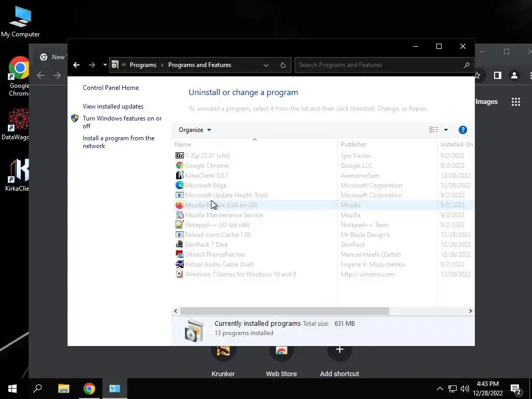Select the AwesomeSam publisher cell
This screenshot has width=532, height=399.
360,175
